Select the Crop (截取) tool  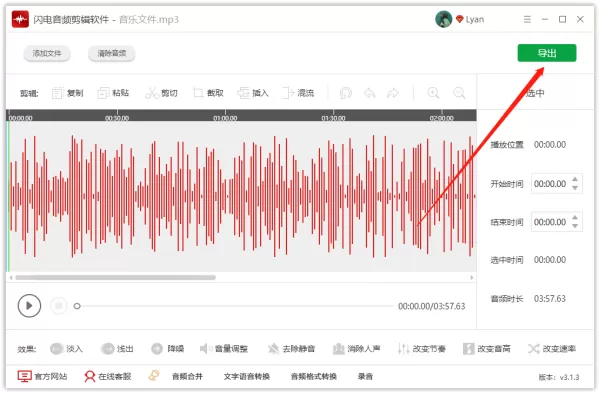pyautogui.click(x=208, y=93)
